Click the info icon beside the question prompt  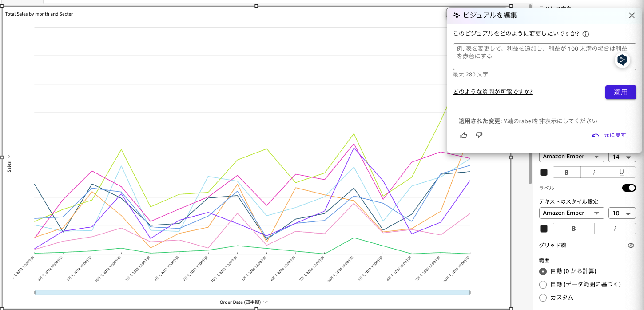[586, 34]
